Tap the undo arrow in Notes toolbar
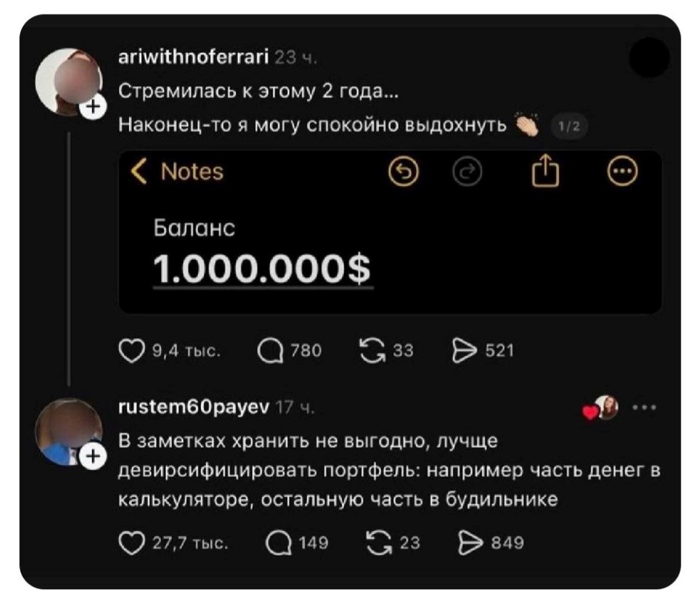The height and width of the screenshot is (603, 700). 403,171
